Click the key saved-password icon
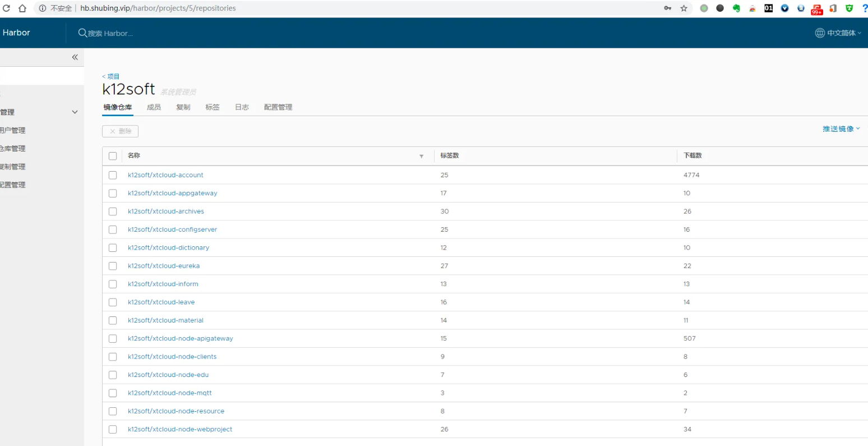The width and height of the screenshot is (868, 446). [x=667, y=8]
